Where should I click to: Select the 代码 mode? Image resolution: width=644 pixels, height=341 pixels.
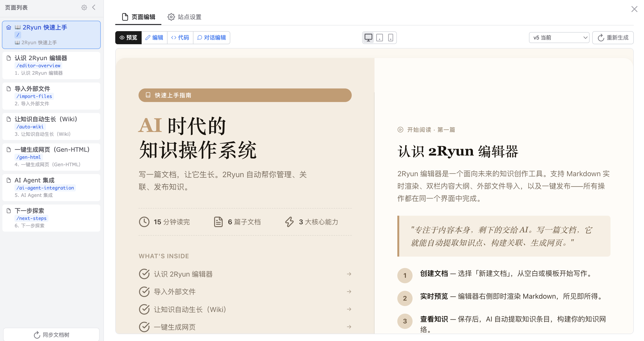pyautogui.click(x=180, y=38)
